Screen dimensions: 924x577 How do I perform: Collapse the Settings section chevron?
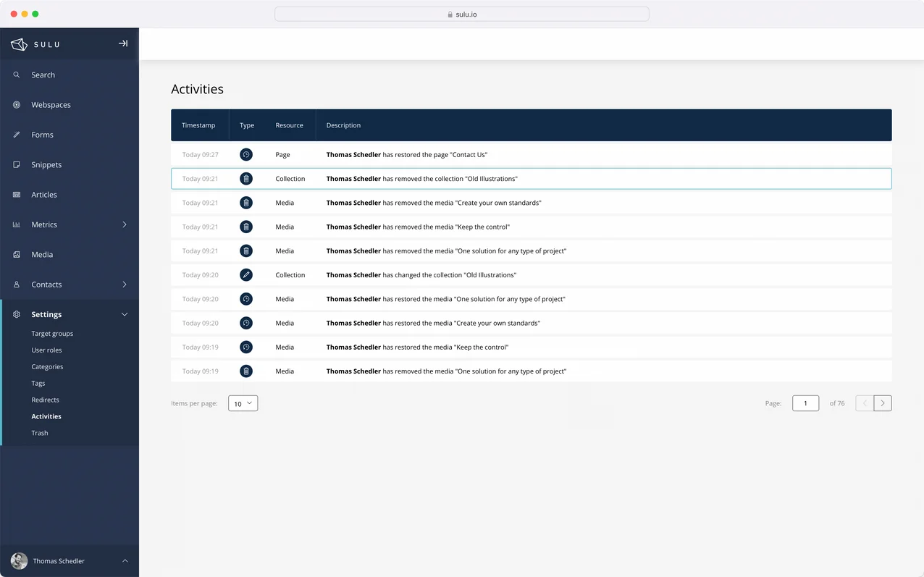tap(124, 315)
